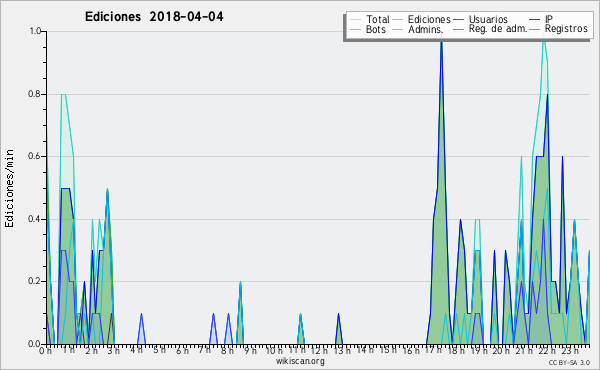Click the y-axis value 0.4
Image resolution: width=600 pixels, height=370 pixels.
(x=35, y=219)
